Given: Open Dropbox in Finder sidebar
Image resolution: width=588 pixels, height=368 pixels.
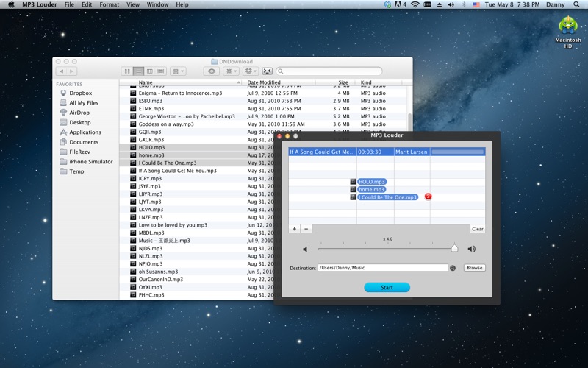Looking at the screenshot, I should pyautogui.click(x=80, y=93).
